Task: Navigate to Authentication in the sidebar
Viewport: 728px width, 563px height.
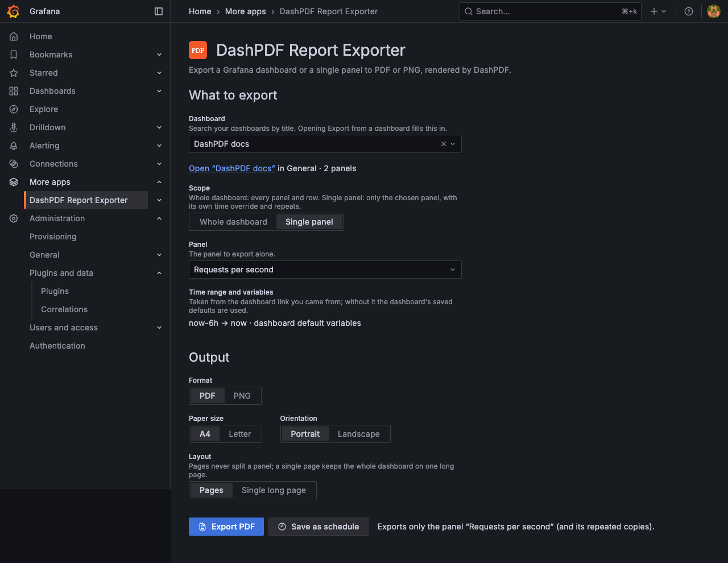Action: pos(57,346)
